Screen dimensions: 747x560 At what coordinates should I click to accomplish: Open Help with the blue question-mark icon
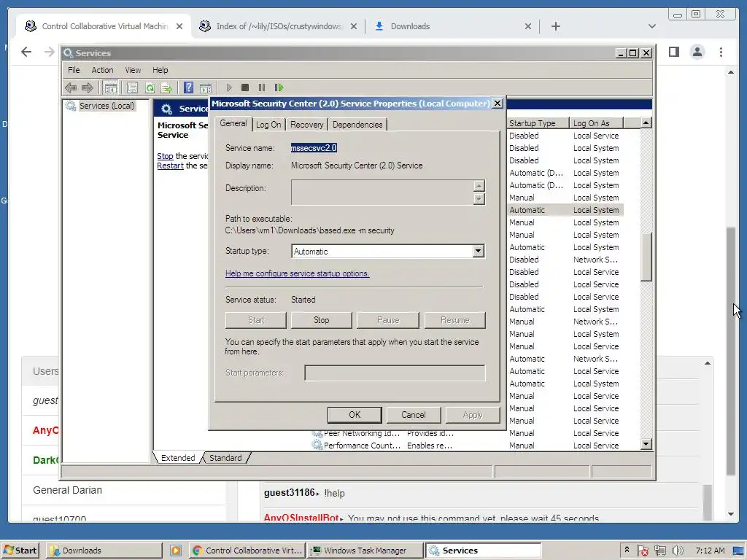point(189,87)
